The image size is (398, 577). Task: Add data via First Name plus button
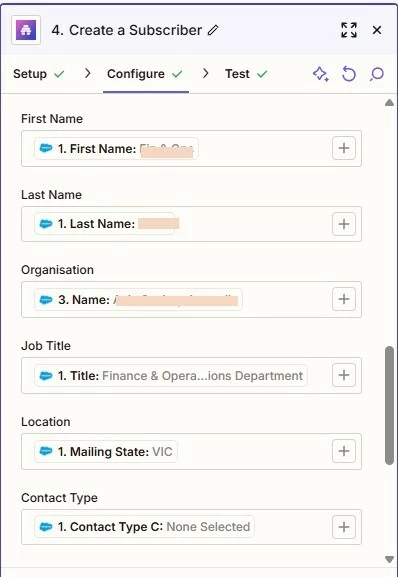pyautogui.click(x=344, y=148)
